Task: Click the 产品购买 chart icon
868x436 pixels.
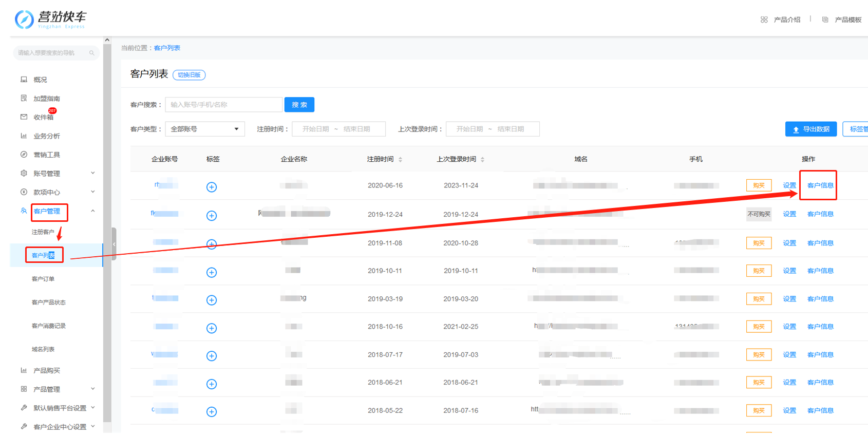Action: [24, 370]
